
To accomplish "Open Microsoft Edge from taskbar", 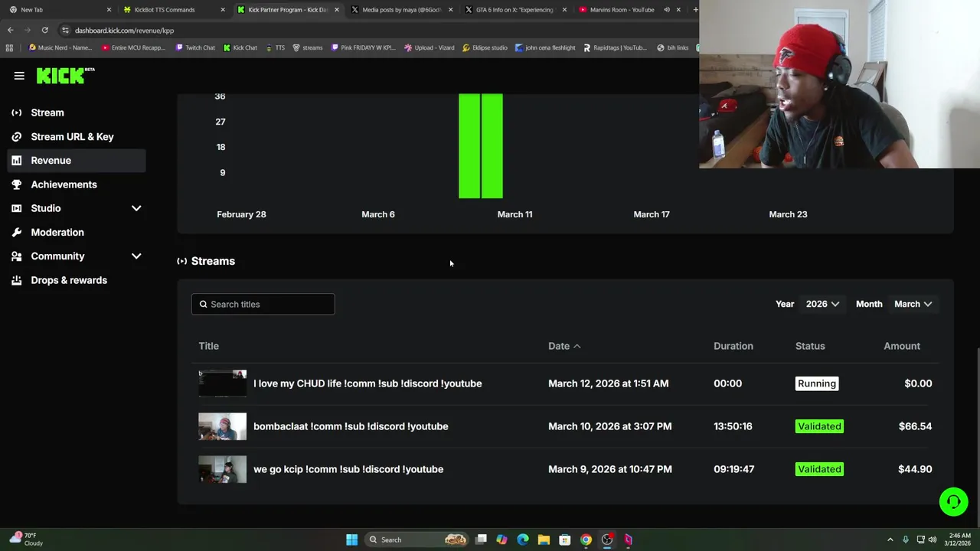I will (522, 540).
